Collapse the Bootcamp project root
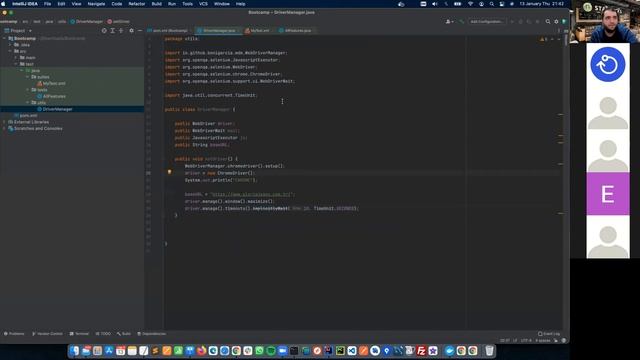This screenshot has height=360, width=640. pos(4,38)
